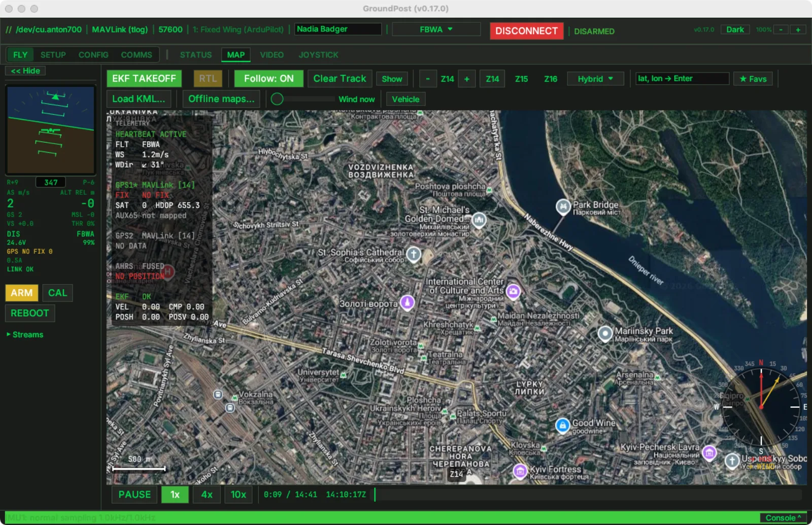Click International Center of Culture marker icon
Image resolution: width=812 pixels, height=525 pixels.
pos(513,291)
